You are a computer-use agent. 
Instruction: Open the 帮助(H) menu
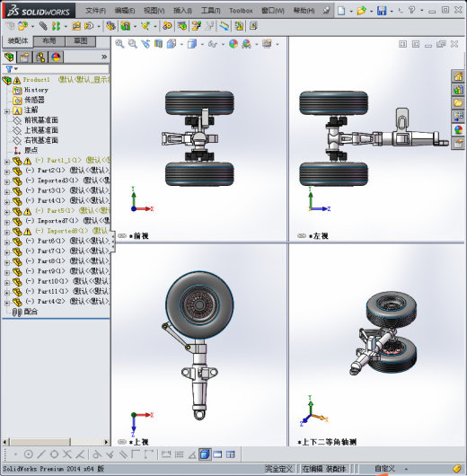coord(304,11)
